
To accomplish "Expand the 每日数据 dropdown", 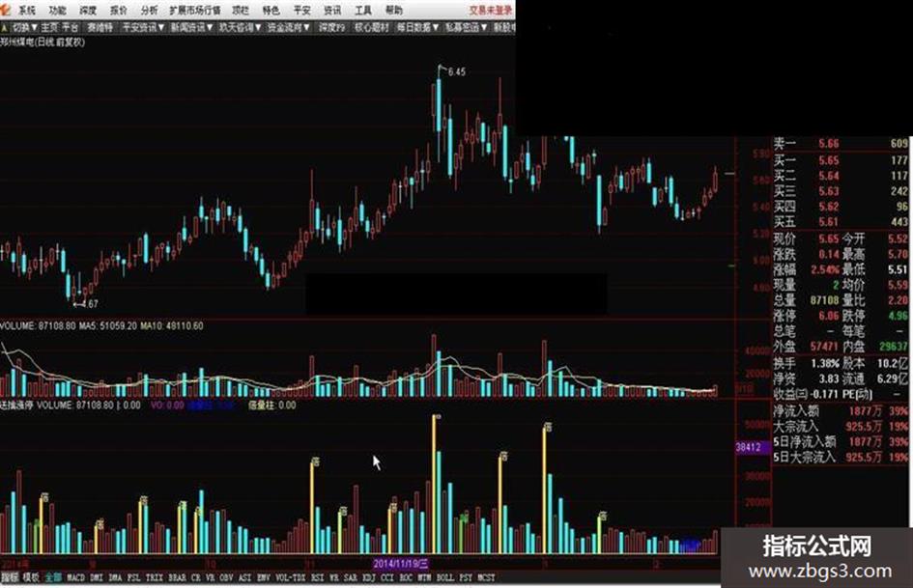I will pyautogui.click(x=417, y=27).
